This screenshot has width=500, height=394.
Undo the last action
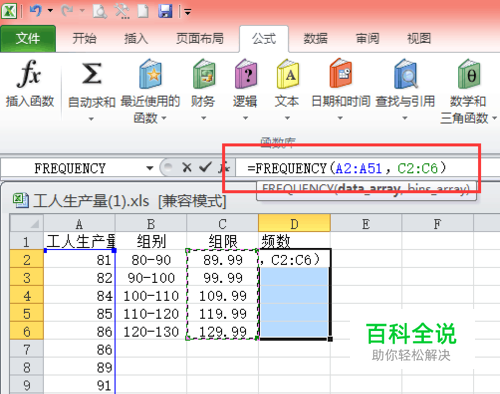(x=35, y=11)
